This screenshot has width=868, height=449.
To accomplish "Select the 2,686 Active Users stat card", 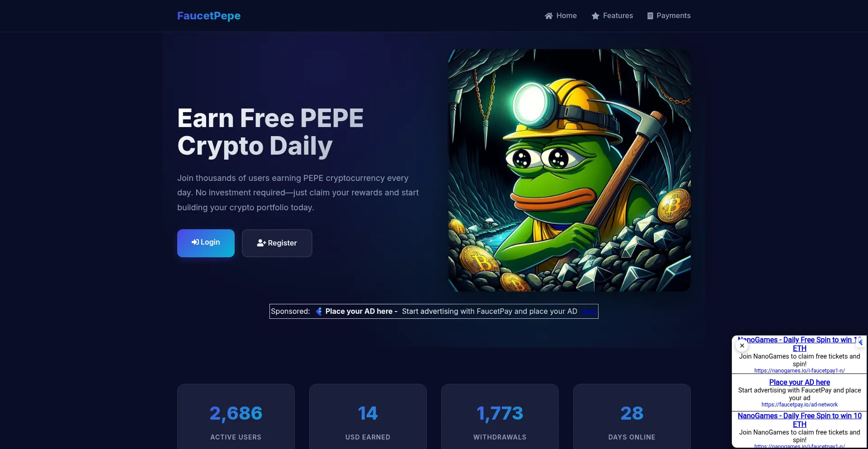I will point(236,416).
